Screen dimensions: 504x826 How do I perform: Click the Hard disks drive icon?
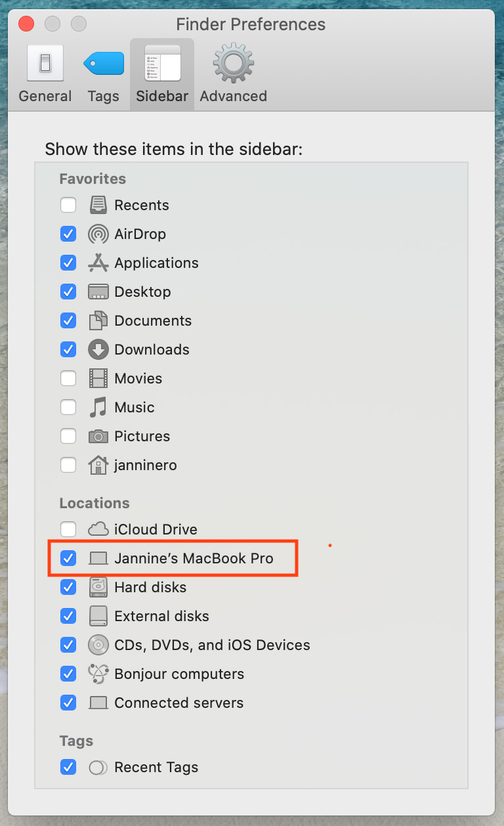pyautogui.click(x=98, y=587)
